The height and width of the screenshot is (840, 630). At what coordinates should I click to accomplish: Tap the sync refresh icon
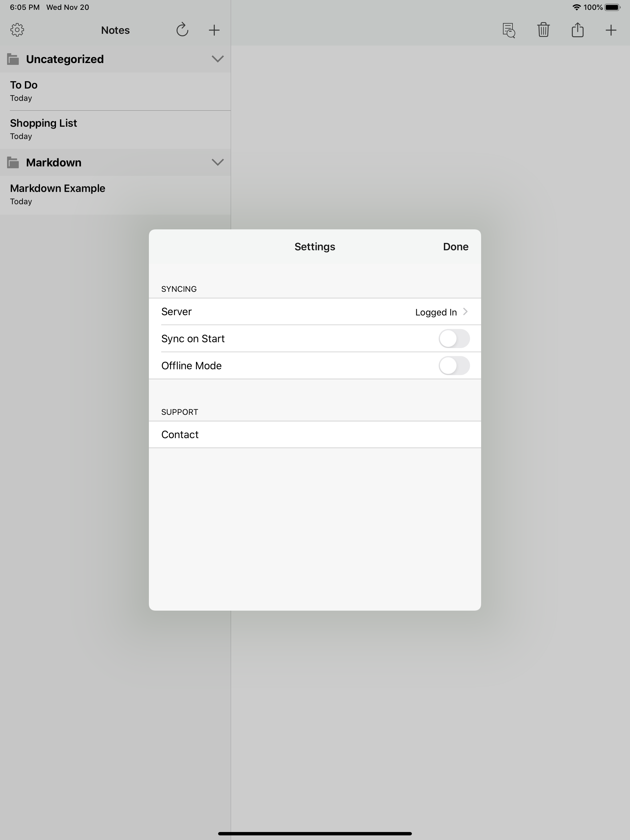point(182,30)
